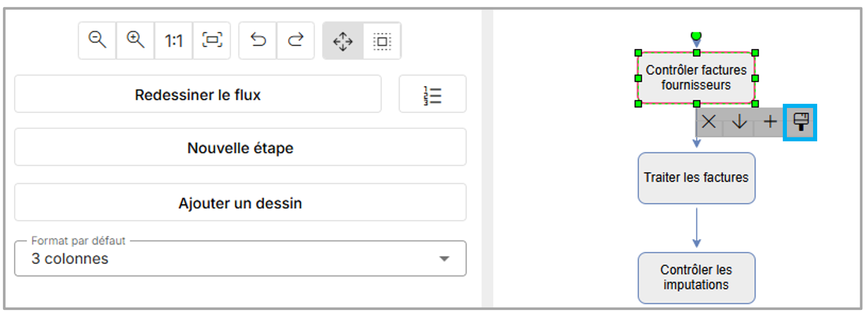
Task: Expand the 3 colonnes dropdown arrow
Action: [x=445, y=258]
